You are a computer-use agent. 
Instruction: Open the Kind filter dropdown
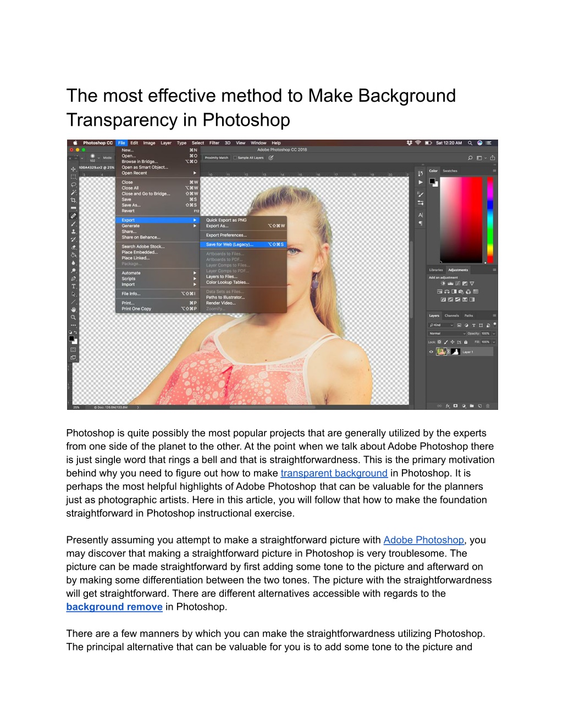click(441, 325)
